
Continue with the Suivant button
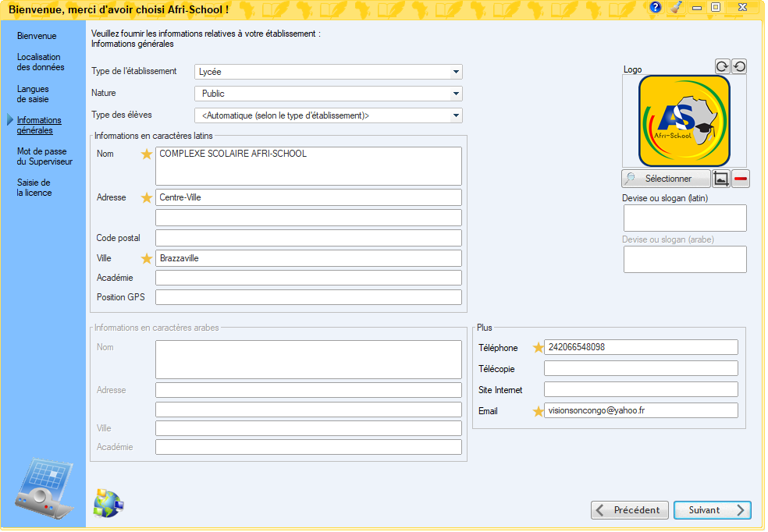(713, 510)
